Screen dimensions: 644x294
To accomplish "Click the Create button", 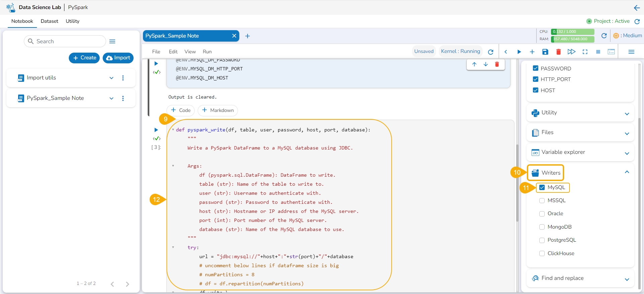I will coord(84,58).
